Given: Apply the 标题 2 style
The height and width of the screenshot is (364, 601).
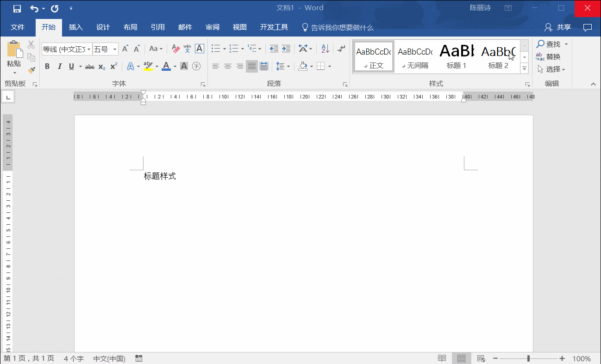Looking at the screenshot, I should point(498,56).
